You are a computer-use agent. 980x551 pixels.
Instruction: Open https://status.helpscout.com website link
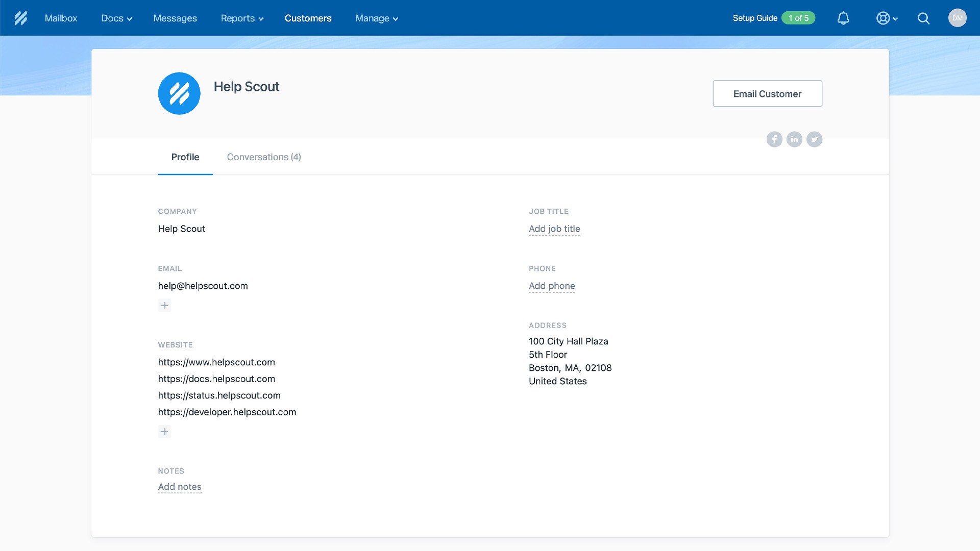[219, 395]
